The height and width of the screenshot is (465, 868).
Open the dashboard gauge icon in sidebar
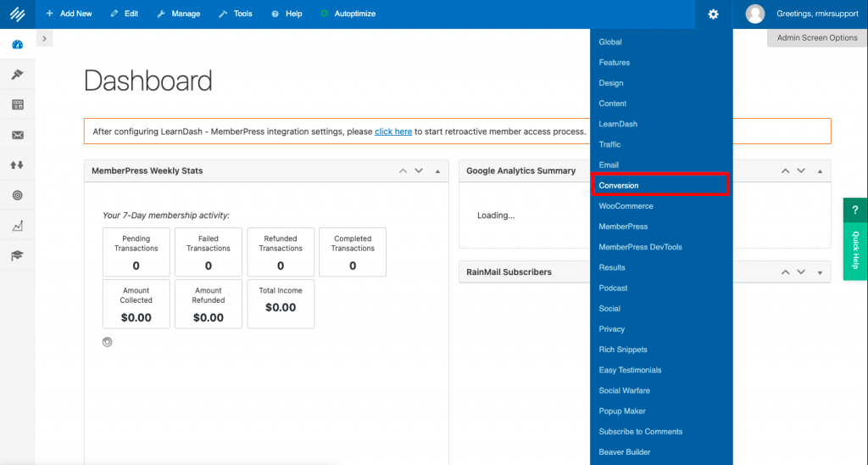click(17, 44)
